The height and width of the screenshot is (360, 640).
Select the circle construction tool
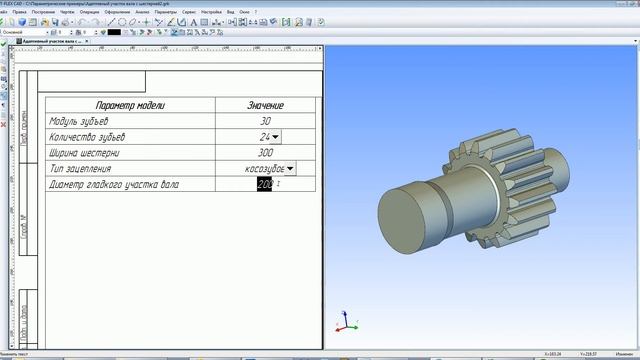pos(122,22)
